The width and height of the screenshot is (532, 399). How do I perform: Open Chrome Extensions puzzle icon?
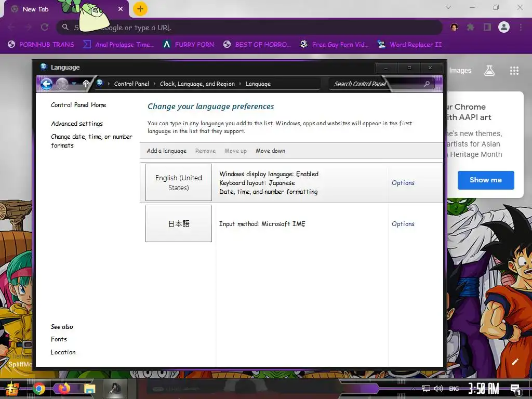[x=471, y=27]
